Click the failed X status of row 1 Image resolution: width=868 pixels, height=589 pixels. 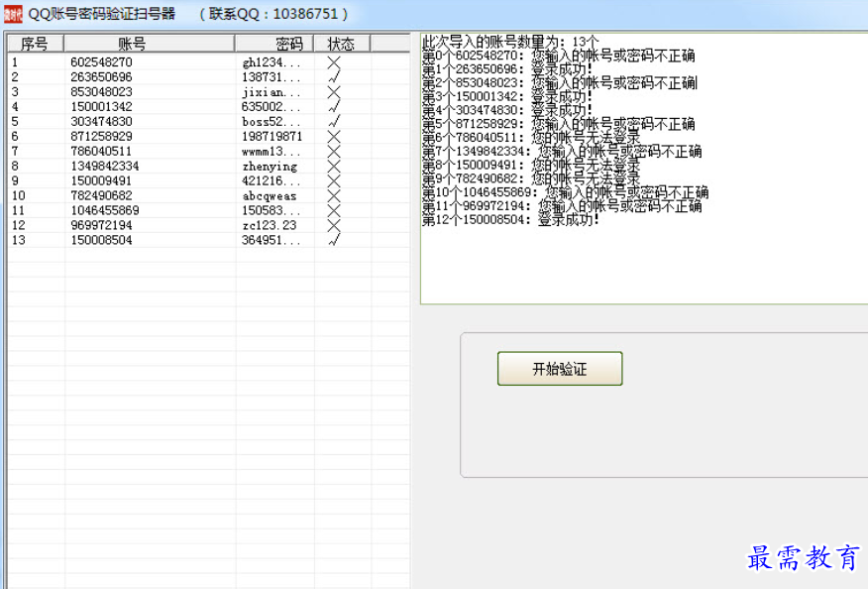point(334,62)
